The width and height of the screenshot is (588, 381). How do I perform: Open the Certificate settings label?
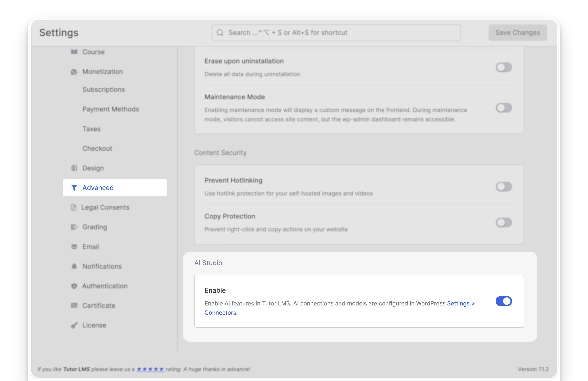(x=99, y=305)
